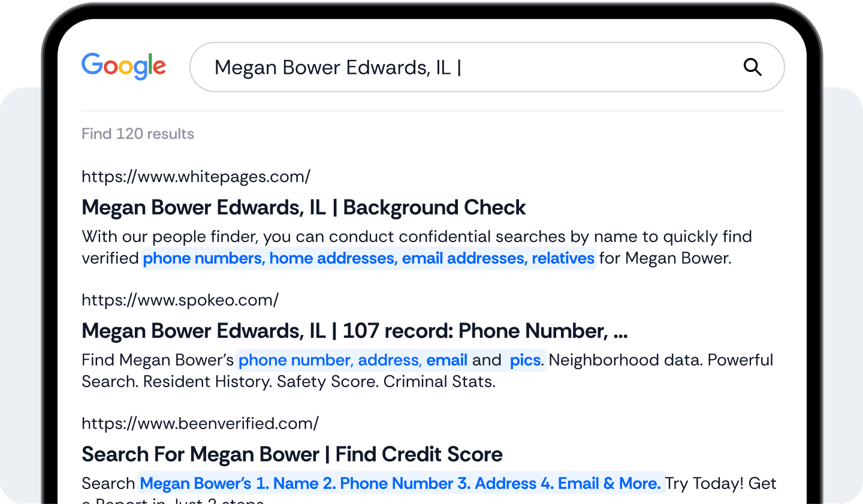Click the Try Today text in last snippet
This screenshot has height=504, width=863.
(x=707, y=483)
